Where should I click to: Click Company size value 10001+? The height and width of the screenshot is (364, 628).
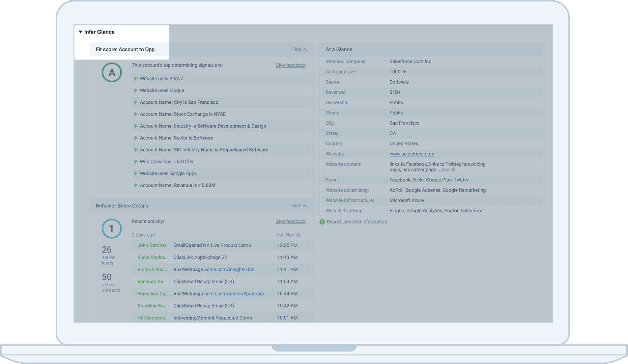click(x=398, y=72)
